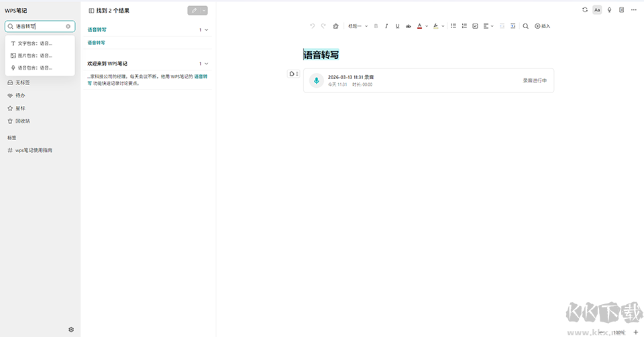Clear the search box text
The image size is (644, 337).
pyautogui.click(x=68, y=26)
